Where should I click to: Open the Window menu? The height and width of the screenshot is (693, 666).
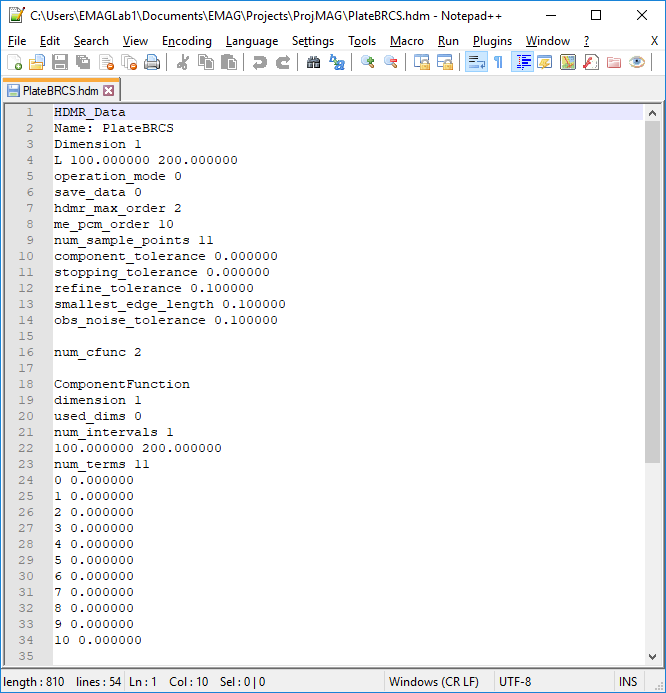point(548,41)
